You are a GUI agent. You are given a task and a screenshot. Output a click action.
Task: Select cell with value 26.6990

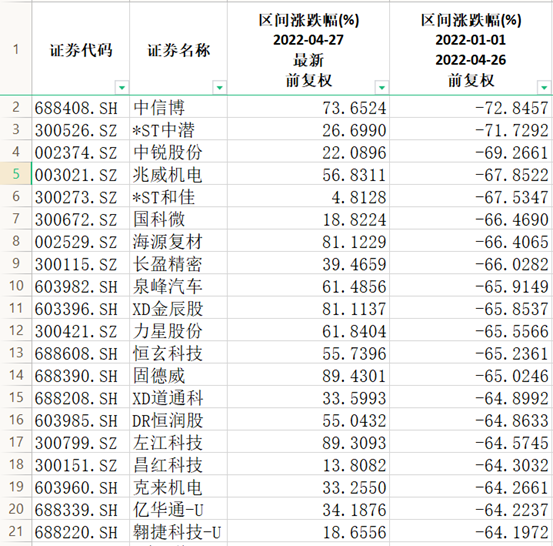click(309, 129)
